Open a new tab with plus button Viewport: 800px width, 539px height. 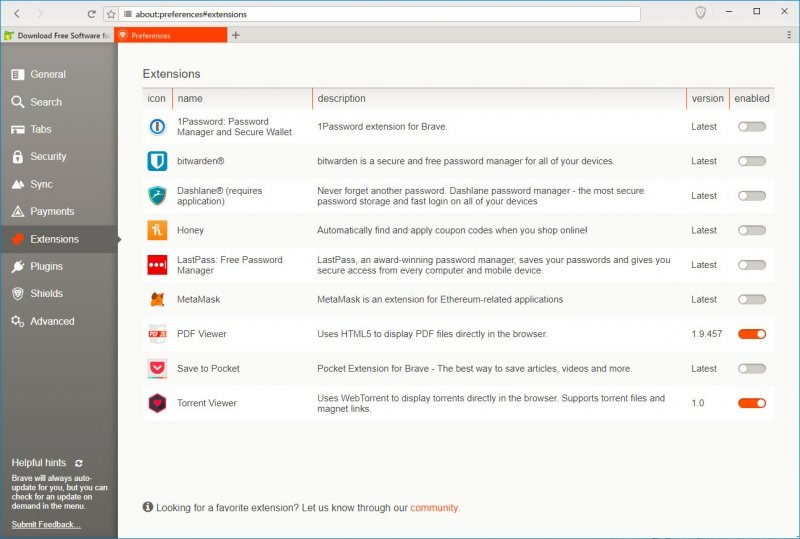236,35
